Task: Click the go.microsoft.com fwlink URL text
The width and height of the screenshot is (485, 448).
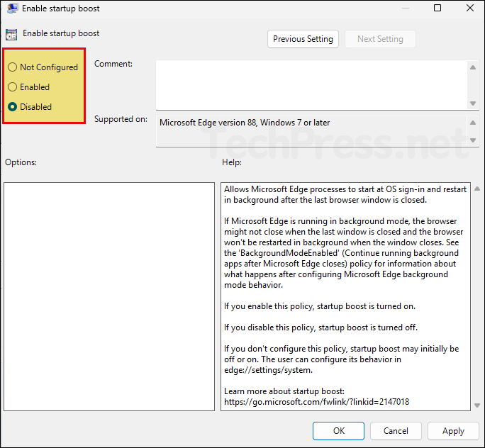Action: coord(316,402)
